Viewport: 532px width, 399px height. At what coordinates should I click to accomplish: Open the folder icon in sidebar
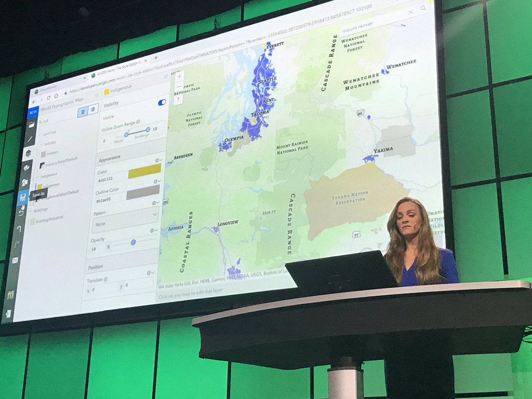(31, 125)
